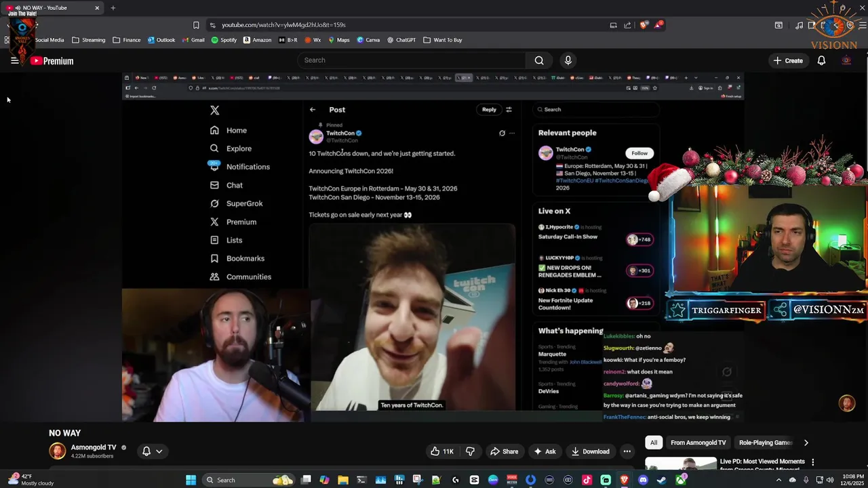This screenshot has height=488, width=868.
Task: Expand notification bell dropdown for Asmongold TV
Action: pos(152,451)
